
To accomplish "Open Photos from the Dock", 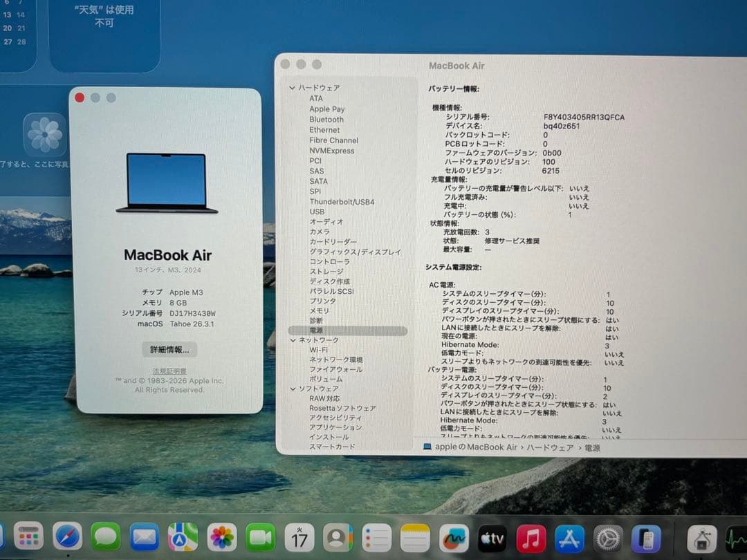I will coord(221,537).
